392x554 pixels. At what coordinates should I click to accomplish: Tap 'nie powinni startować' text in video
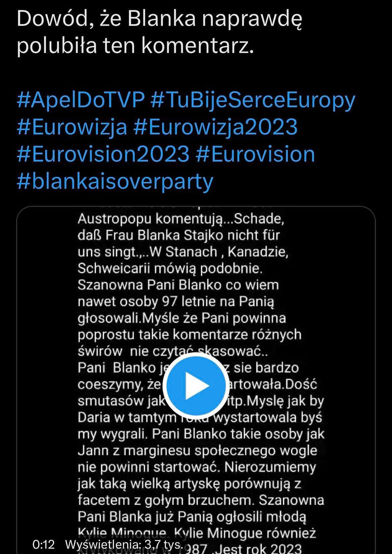coord(149,467)
